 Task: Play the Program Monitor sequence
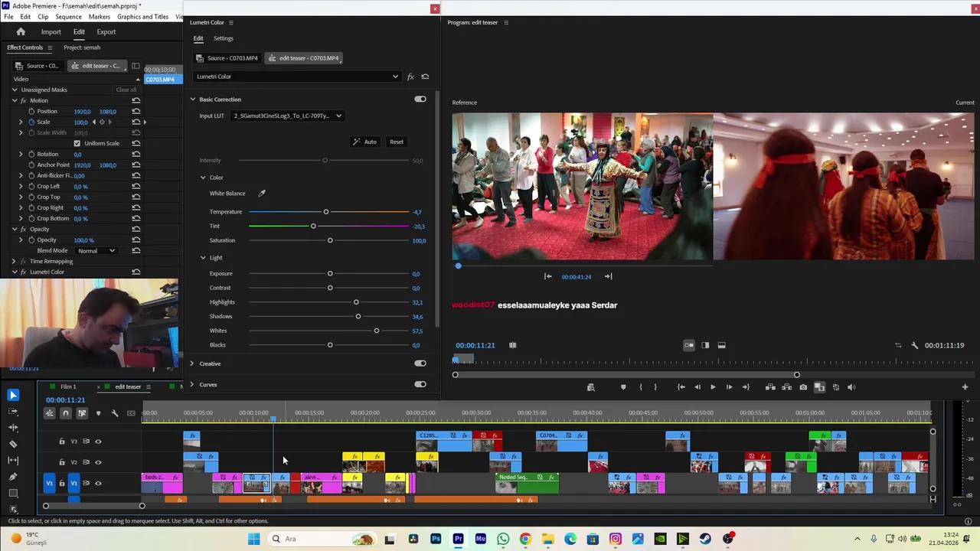point(713,387)
